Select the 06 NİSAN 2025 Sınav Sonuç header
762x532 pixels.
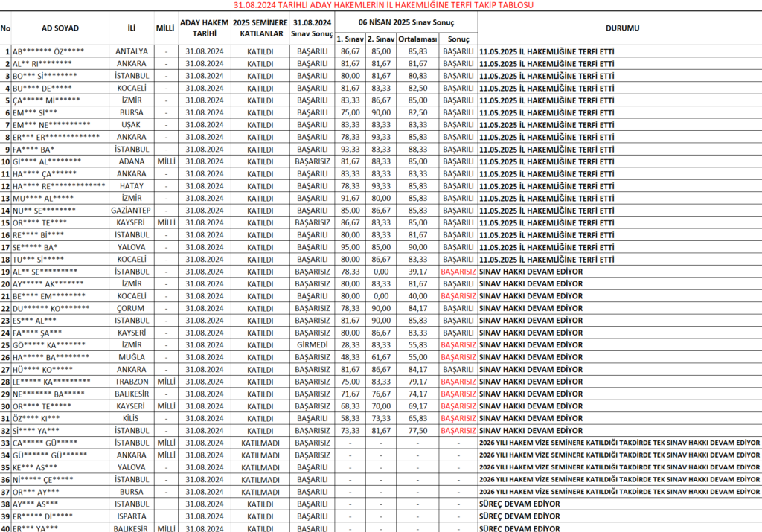tap(406, 22)
